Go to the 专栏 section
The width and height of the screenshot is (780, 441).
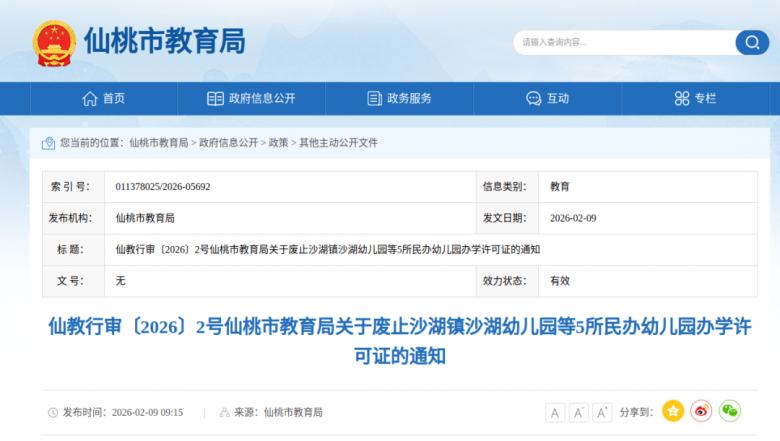tap(695, 98)
